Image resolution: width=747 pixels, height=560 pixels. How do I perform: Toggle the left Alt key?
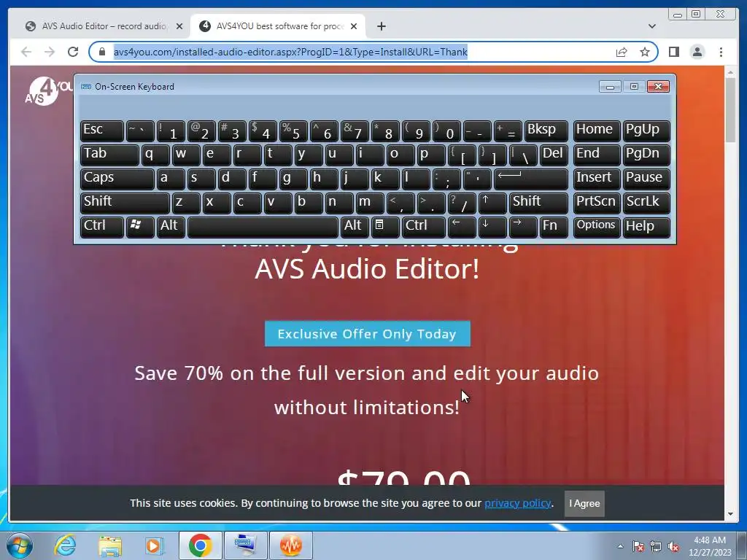coord(171,227)
